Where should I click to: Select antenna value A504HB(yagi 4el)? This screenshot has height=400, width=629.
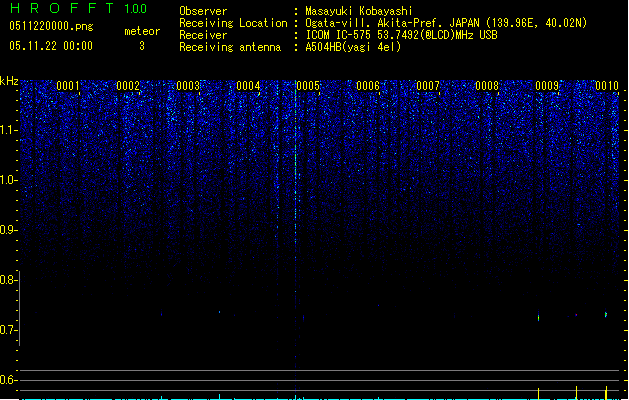tap(353, 47)
